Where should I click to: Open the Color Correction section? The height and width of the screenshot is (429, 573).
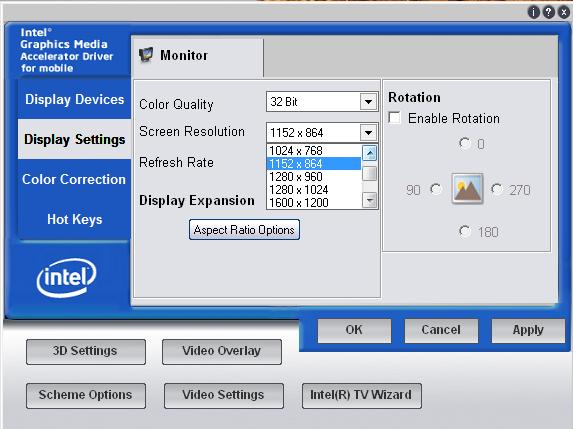[x=74, y=179]
